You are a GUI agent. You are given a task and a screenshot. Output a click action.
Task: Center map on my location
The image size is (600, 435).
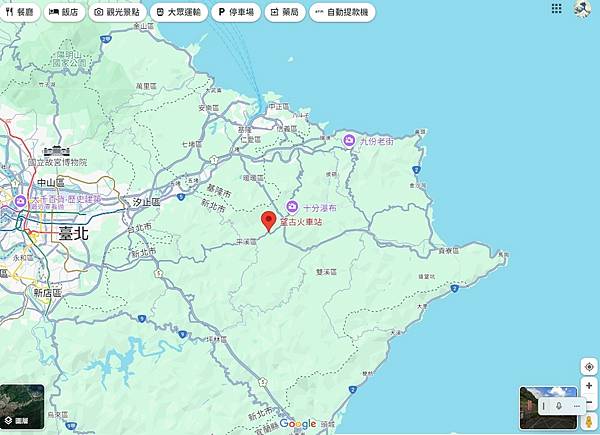point(589,367)
